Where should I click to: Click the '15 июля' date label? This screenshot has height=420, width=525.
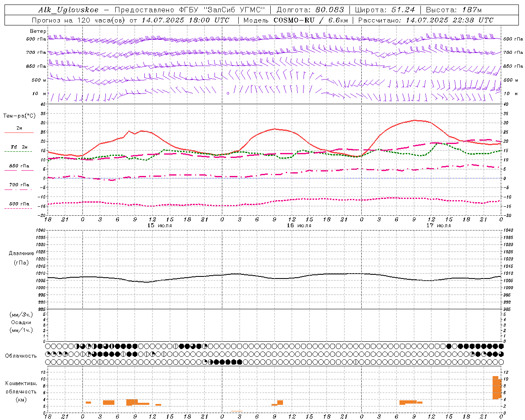(x=160, y=226)
